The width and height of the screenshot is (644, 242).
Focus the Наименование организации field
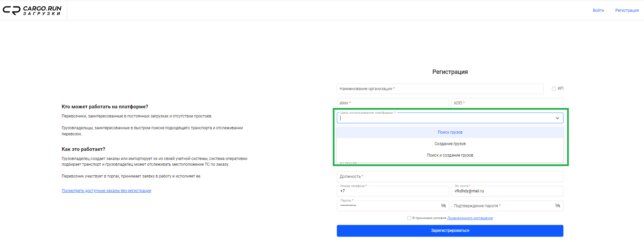[x=440, y=89]
